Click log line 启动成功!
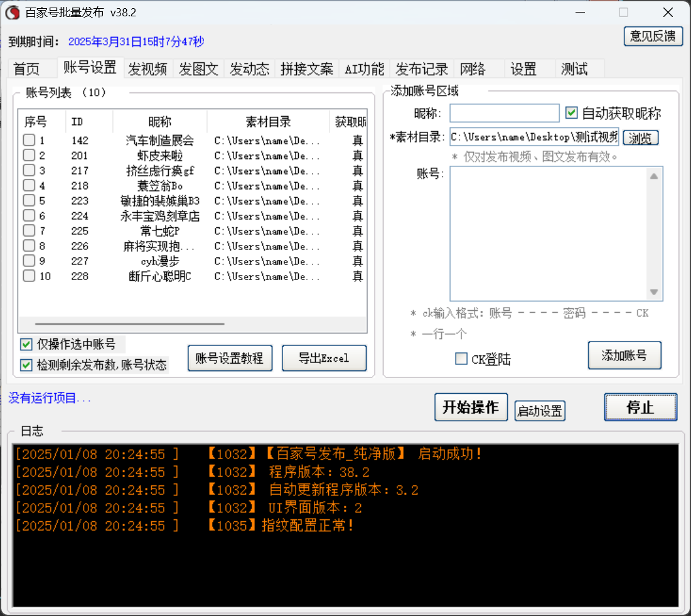This screenshot has height=616, width=691. tap(450, 454)
